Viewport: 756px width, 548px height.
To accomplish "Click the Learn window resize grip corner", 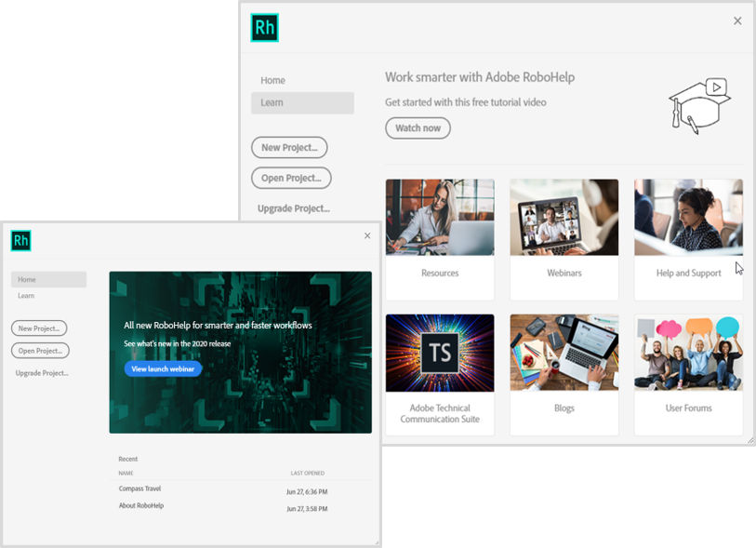I will point(750,440).
